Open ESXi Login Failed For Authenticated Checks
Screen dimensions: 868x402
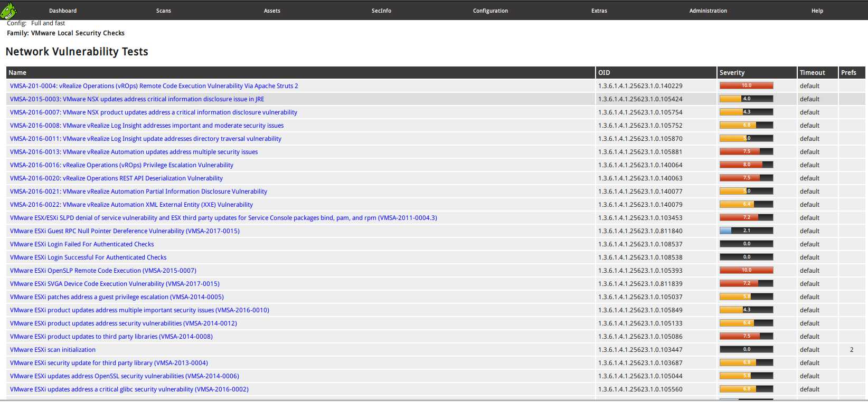(x=82, y=244)
